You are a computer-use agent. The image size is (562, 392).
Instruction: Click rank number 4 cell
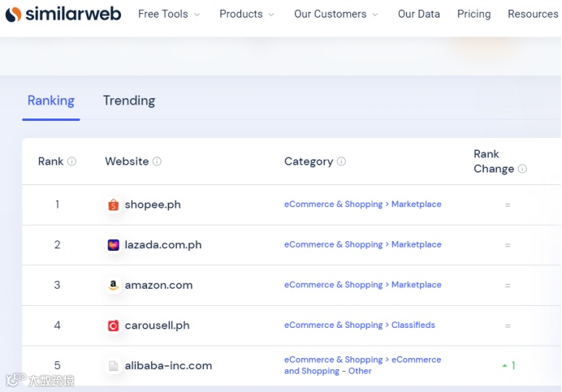coord(57,325)
